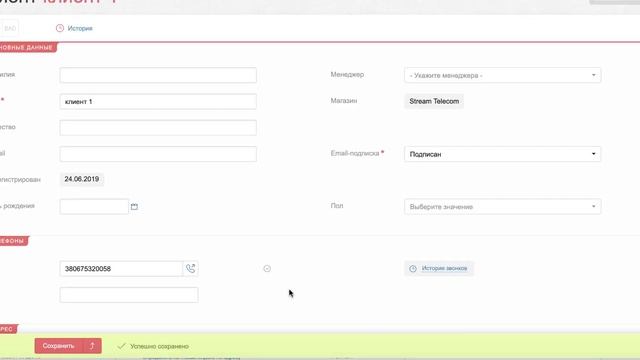Click the Пол field label

pos(337,206)
